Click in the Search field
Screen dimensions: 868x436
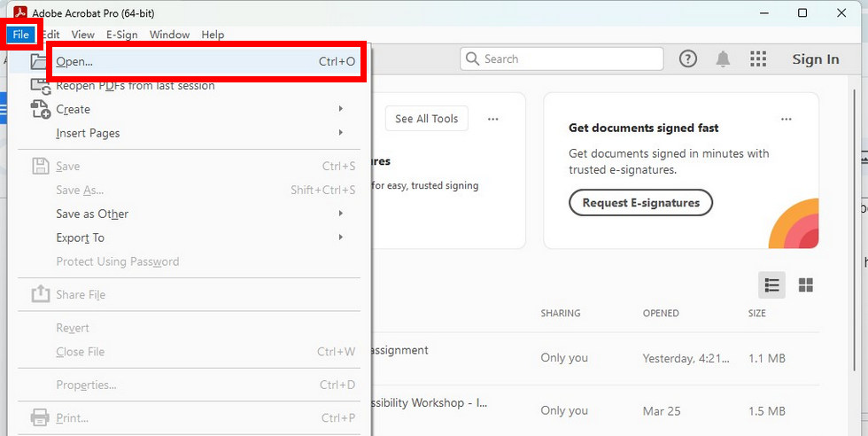[x=562, y=58]
